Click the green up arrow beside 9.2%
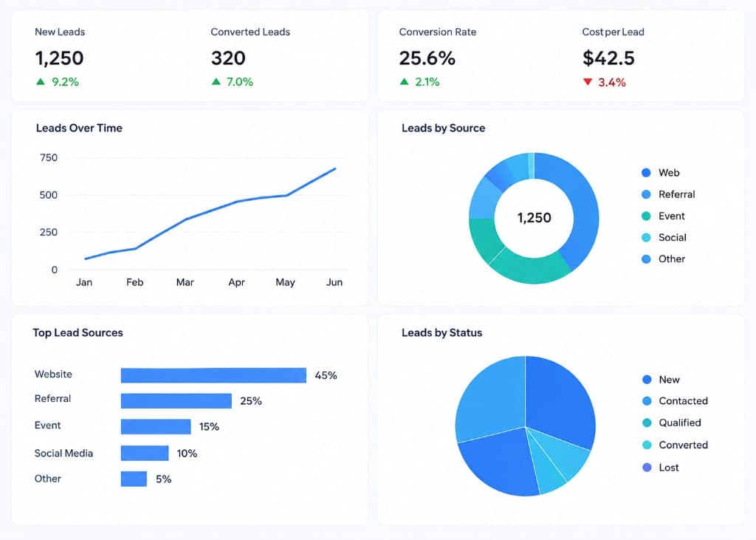 pos(41,81)
